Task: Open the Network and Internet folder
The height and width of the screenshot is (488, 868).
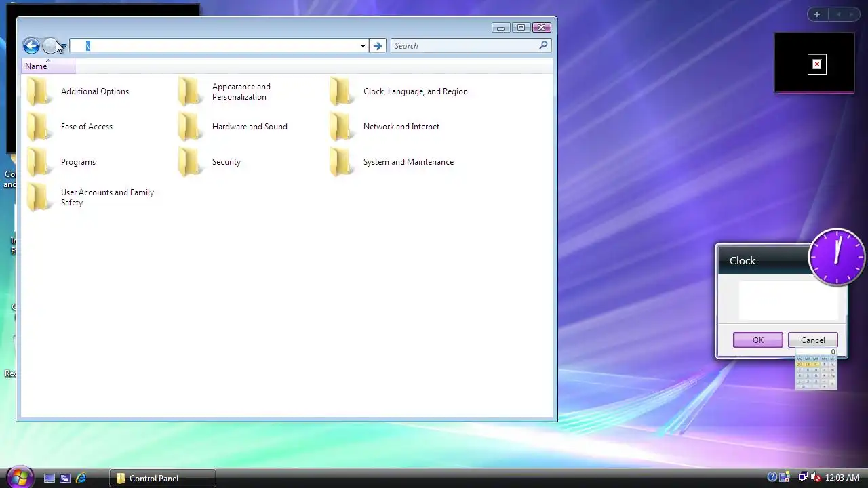Action: (x=384, y=127)
